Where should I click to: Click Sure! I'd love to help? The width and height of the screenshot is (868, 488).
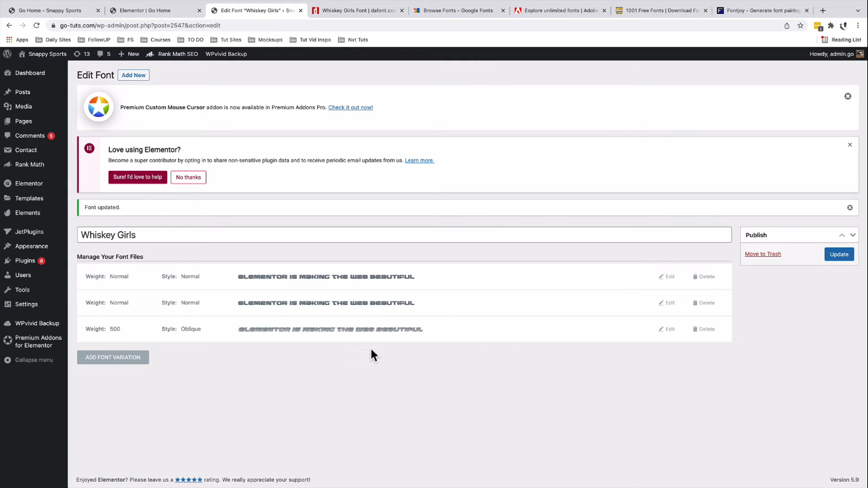tap(138, 177)
